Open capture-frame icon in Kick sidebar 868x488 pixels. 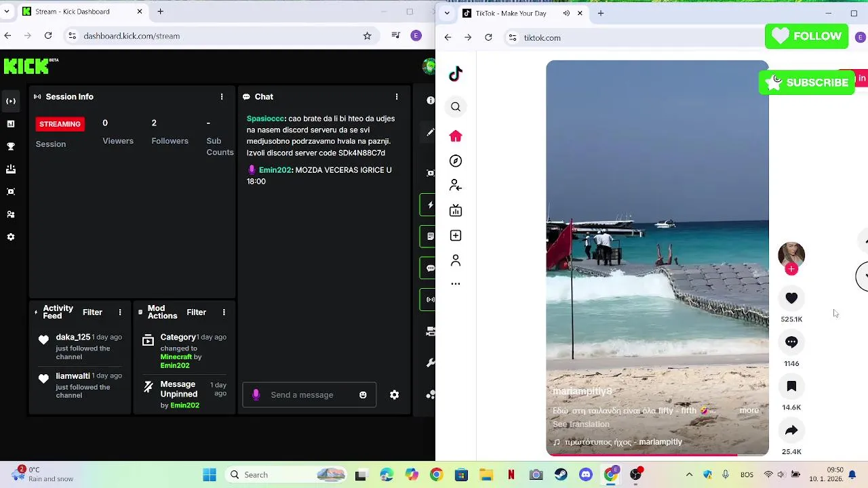pos(11,192)
